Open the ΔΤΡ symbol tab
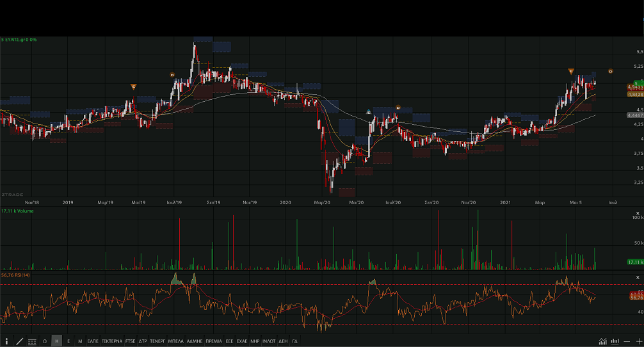 tap(143, 341)
